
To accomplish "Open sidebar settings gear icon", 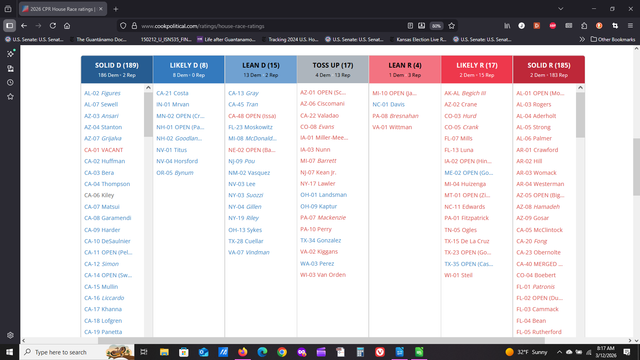I will tap(10, 335).
